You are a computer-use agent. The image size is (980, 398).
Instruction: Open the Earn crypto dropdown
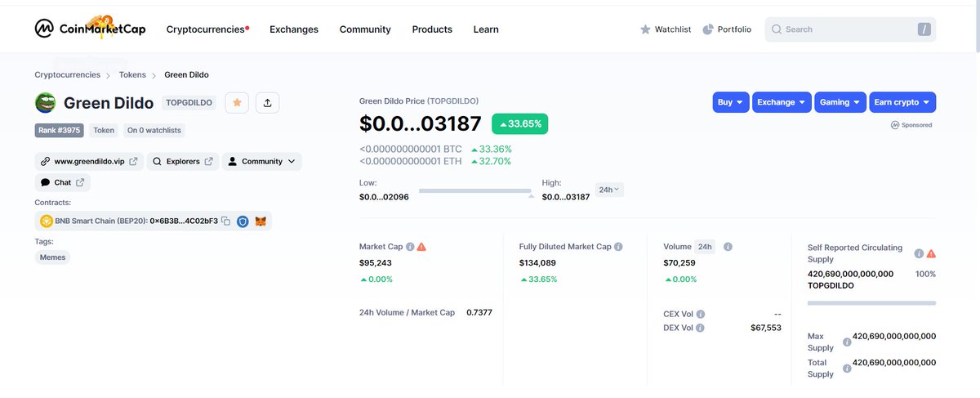[902, 102]
